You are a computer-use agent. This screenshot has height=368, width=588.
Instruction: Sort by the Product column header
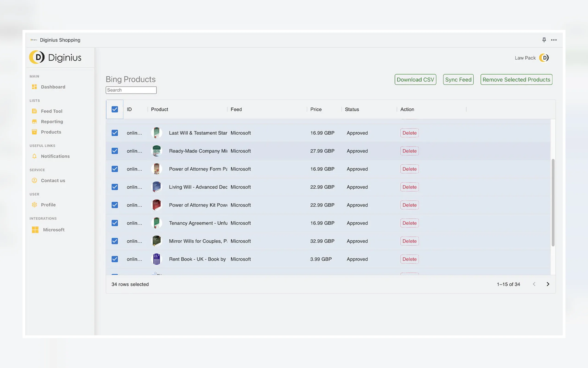[x=159, y=109]
